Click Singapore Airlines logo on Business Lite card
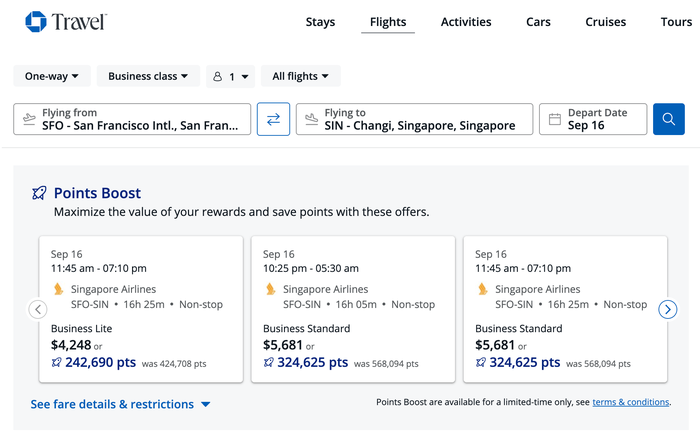 (x=58, y=289)
